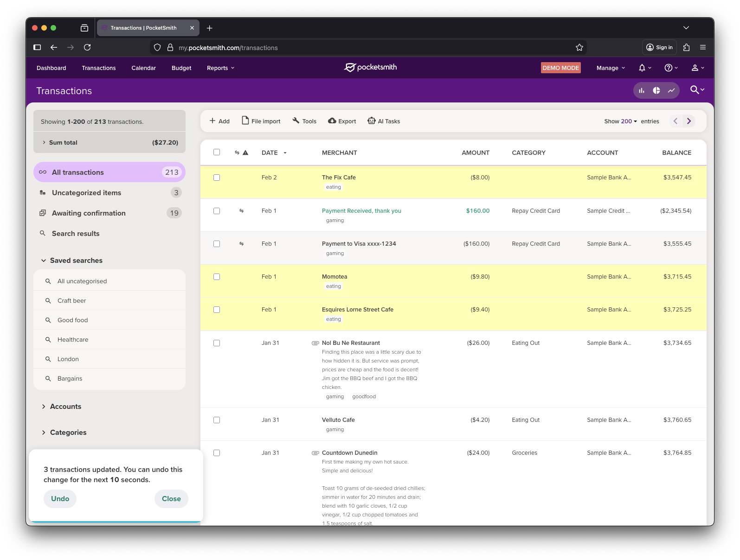Image resolution: width=740 pixels, height=560 pixels.
Task: Expand the Accounts section in sidebar
Action: [65, 407]
